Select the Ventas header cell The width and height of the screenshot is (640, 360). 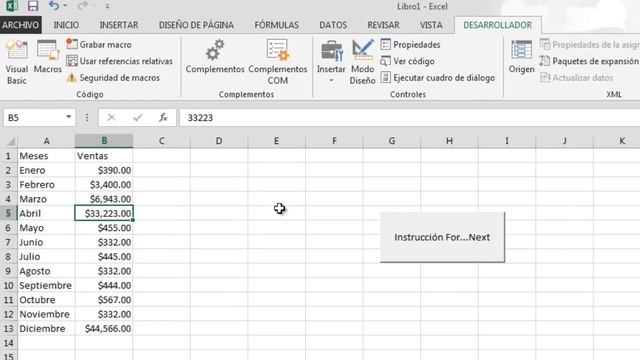(x=104, y=156)
